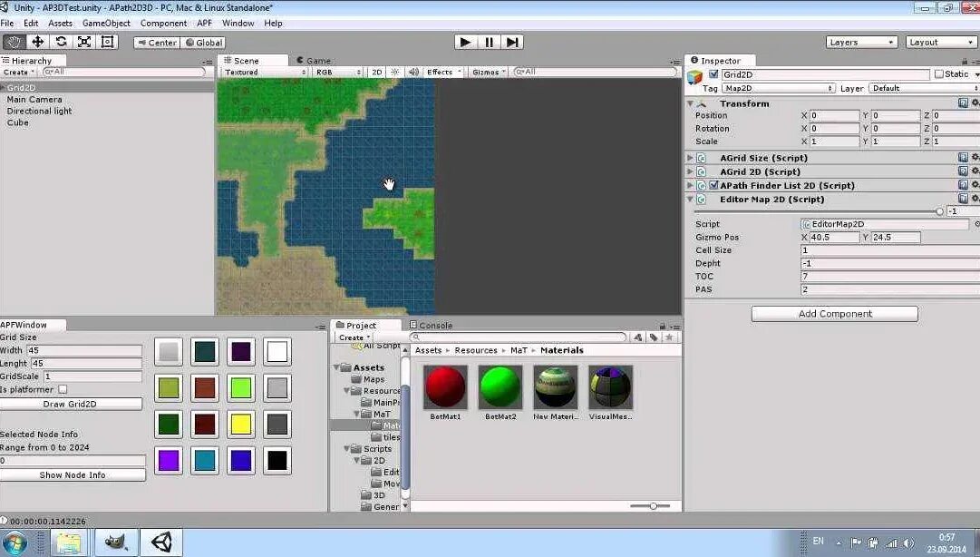Image resolution: width=980 pixels, height=557 pixels.
Task: Open Windows Start menu
Action: (15, 542)
